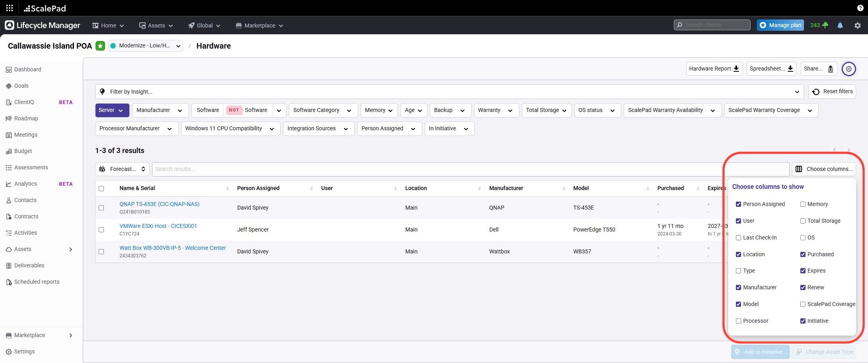Expand the Windows 11 CPU Compatibility filter

[x=230, y=129]
